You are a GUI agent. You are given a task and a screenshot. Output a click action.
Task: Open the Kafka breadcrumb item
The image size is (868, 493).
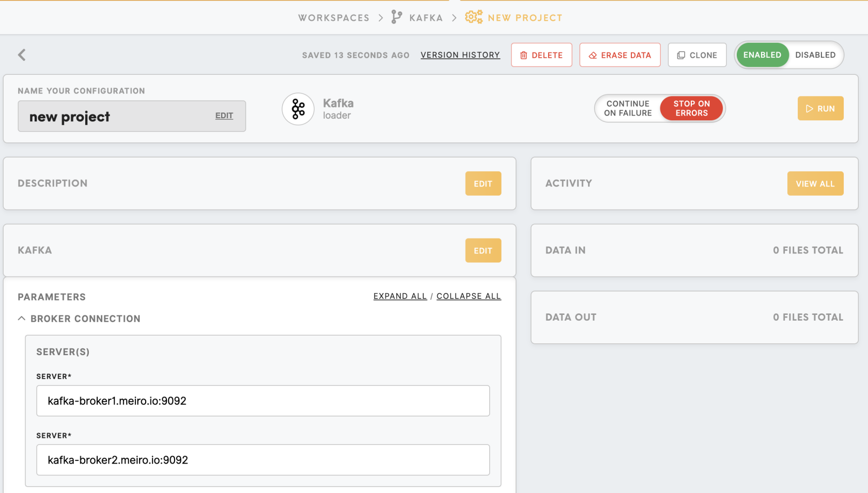[426, 18]
